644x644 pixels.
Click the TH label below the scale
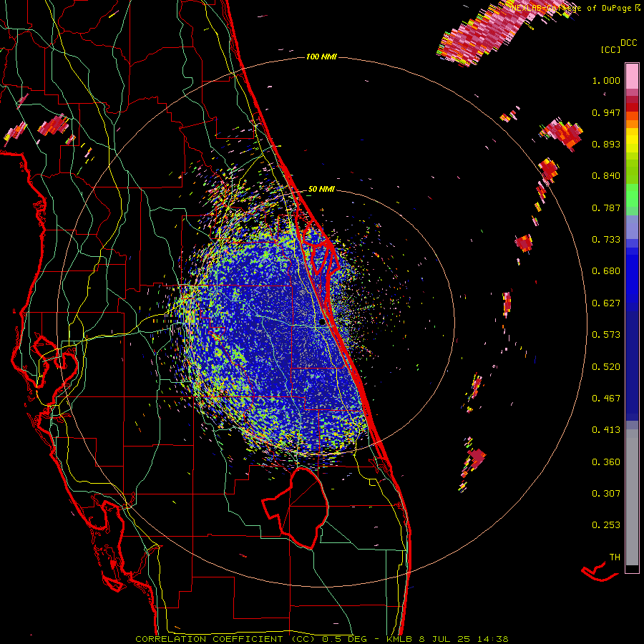(615, 557)
